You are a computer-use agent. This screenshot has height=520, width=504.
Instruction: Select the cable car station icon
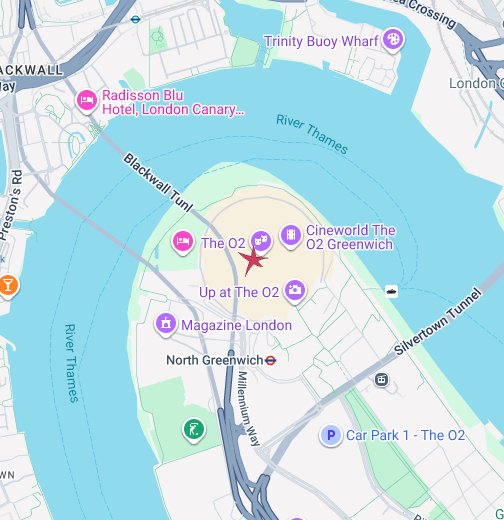pyautogui.click(x=382, y=380)
